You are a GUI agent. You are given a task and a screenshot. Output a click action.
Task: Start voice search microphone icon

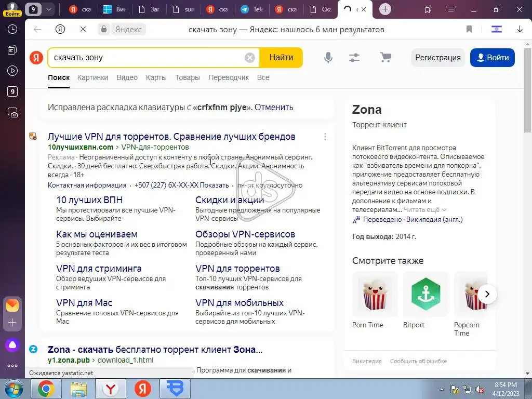pyautogui.click(x=328, y=58)
